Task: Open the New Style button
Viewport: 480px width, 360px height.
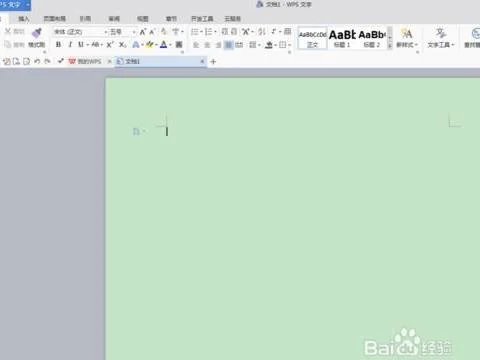Action: point(407,38)
